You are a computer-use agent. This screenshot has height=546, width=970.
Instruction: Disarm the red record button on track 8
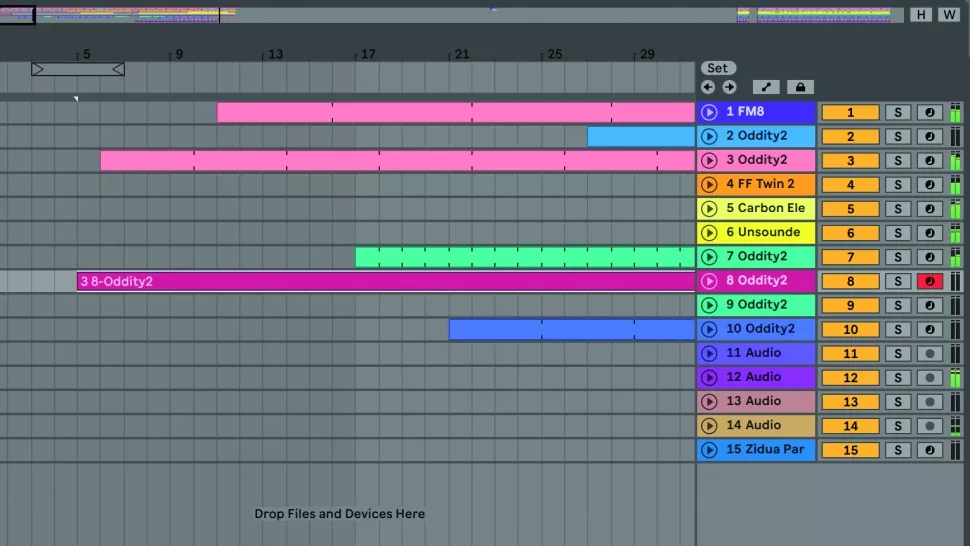pos(930,281)
